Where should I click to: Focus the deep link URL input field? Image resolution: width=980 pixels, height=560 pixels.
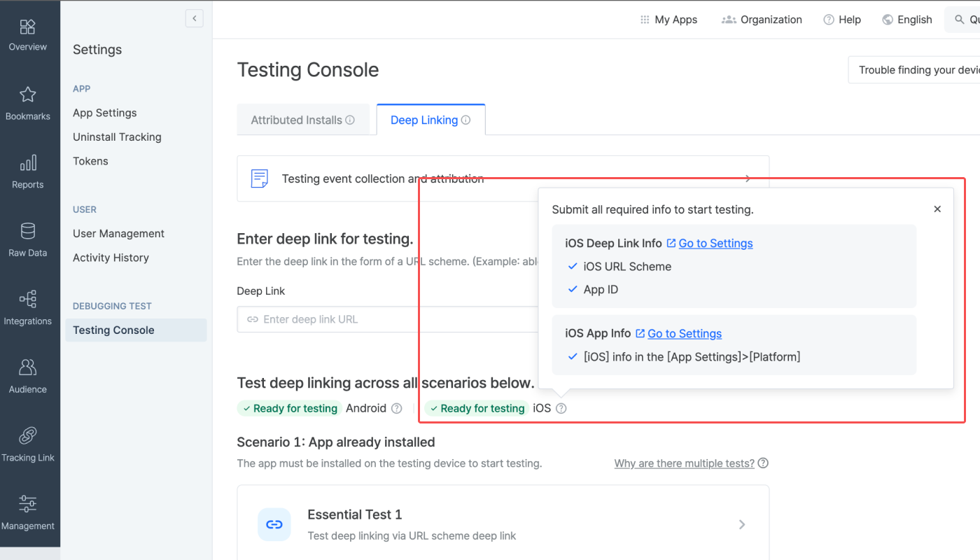387,319
